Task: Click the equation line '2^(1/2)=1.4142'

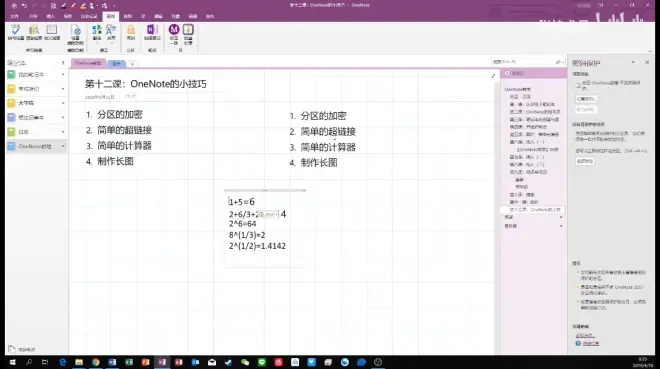Action: pos(257,246)
